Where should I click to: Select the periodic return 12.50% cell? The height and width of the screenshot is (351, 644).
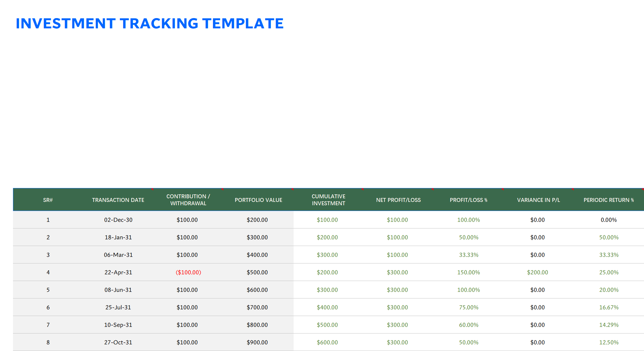click(x=609, y=342)
